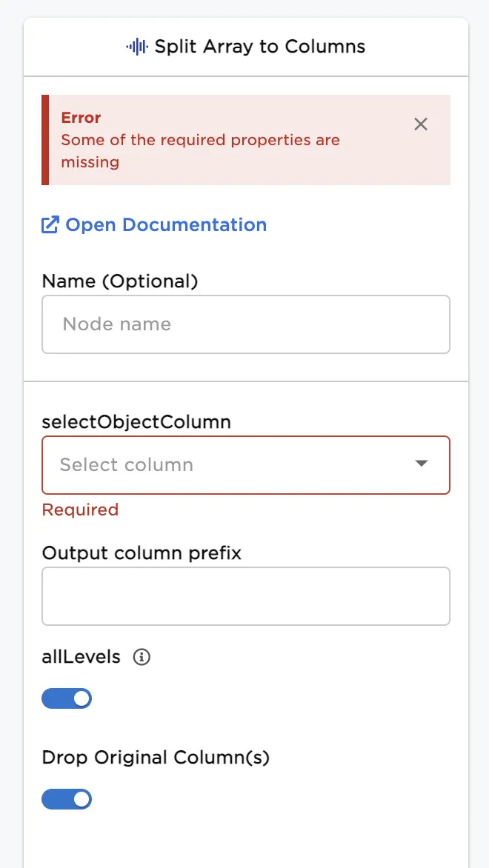This screenshot has height=868, width=489.
Task: Click the external-link icon beside Open Documentation
Action: point(50,225)
